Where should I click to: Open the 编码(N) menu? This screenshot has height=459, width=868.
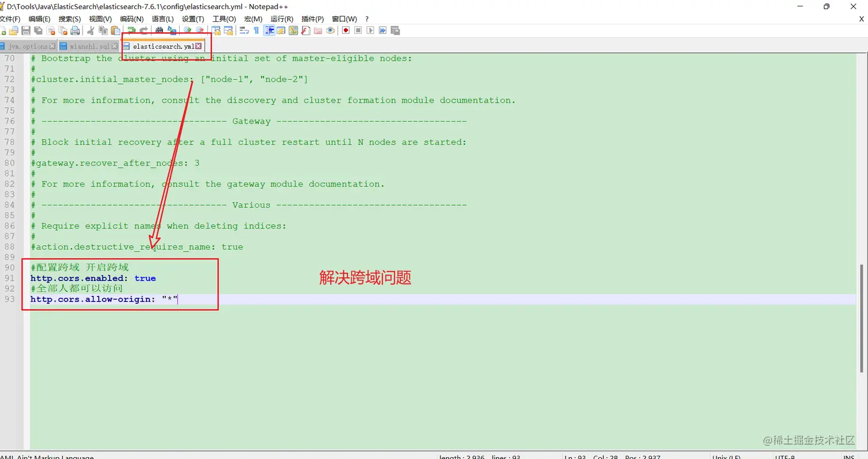131,19
